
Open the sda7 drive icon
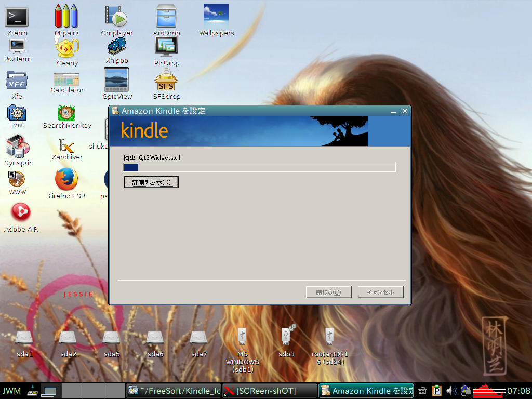pos(198,338)
